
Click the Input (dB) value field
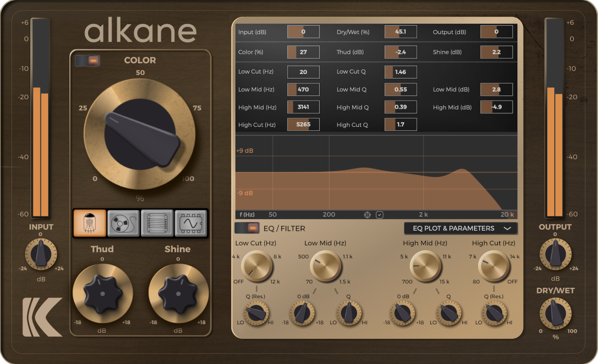303,32
